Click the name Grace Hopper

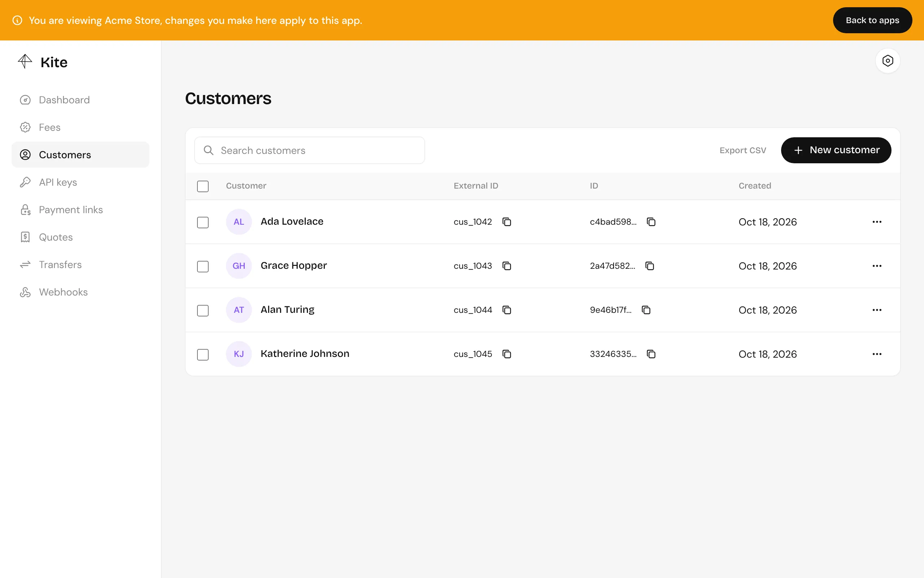293,266
